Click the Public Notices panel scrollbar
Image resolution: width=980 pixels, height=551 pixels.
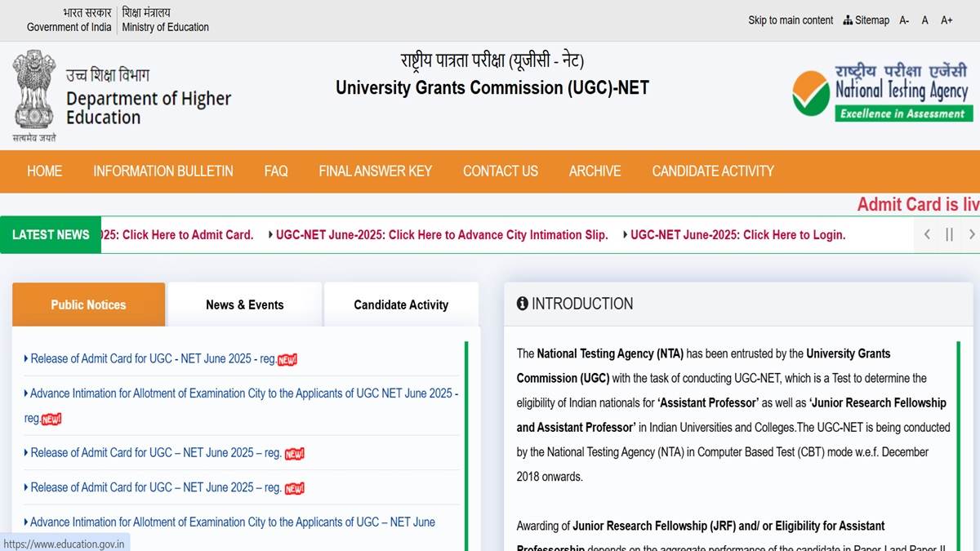(x=466, y=446)
